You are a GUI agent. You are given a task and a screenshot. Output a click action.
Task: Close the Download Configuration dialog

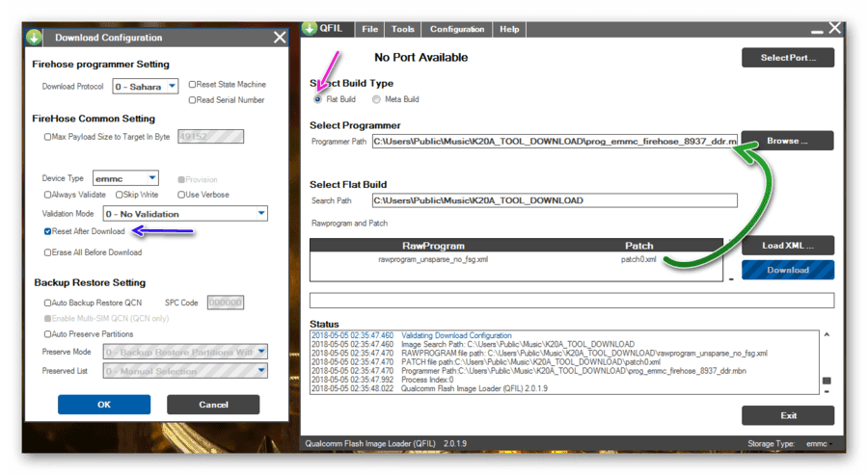[x=280, y=38]
